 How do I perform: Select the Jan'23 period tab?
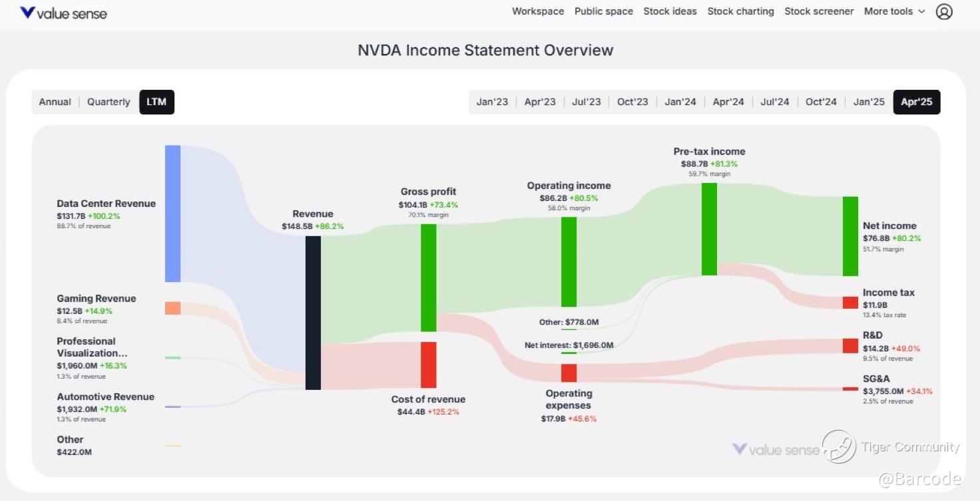(x=493, y=102)
